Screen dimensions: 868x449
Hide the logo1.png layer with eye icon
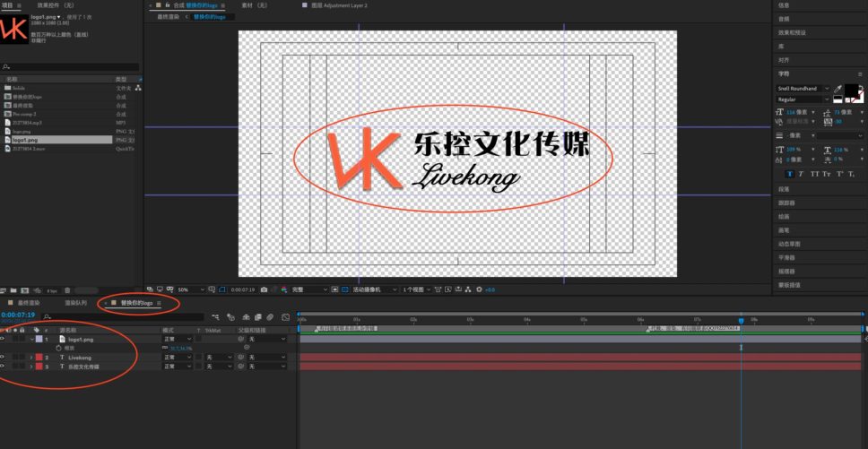pos(2,339)
